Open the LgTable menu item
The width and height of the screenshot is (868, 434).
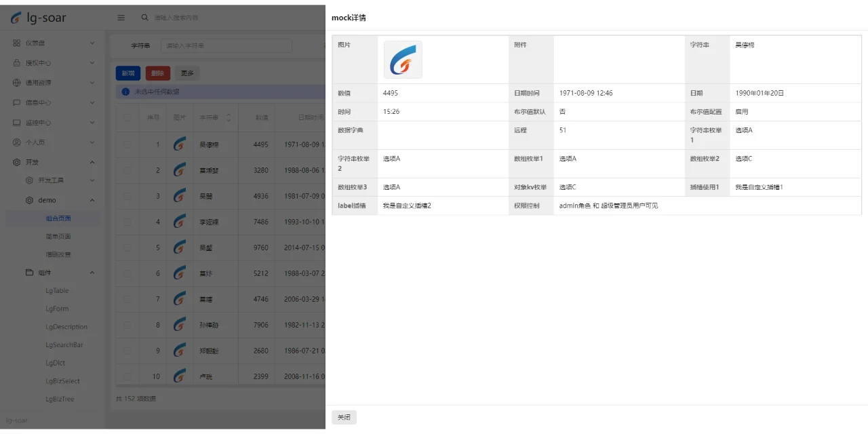coord(53,291)
